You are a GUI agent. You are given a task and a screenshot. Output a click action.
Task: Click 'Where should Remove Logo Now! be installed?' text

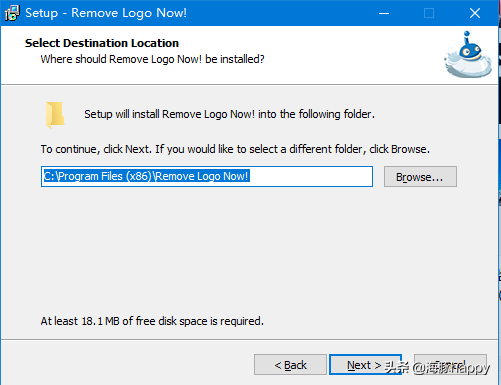[152, 59]
